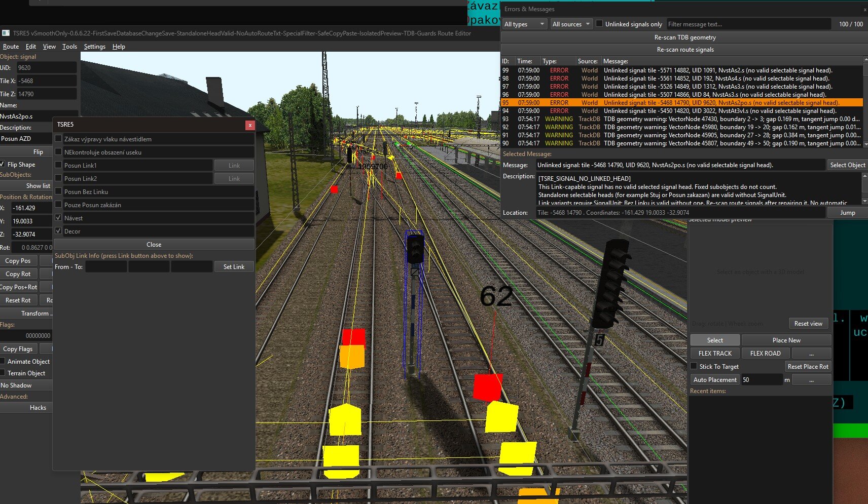Enable 'NEkontroluje obsazení useku' checkbox

58,151
